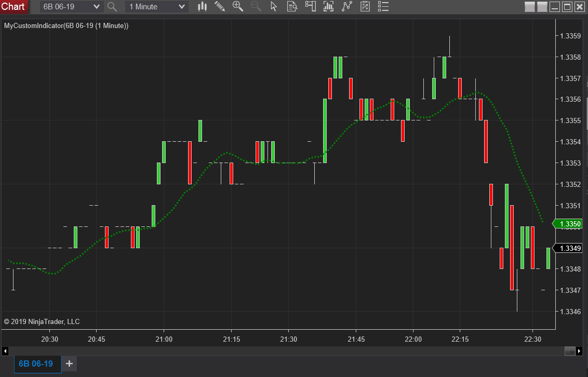Add a new tab with plus button
Image resolution: width=588 pixels, height=377 pixels.
(x=69, y=363)
